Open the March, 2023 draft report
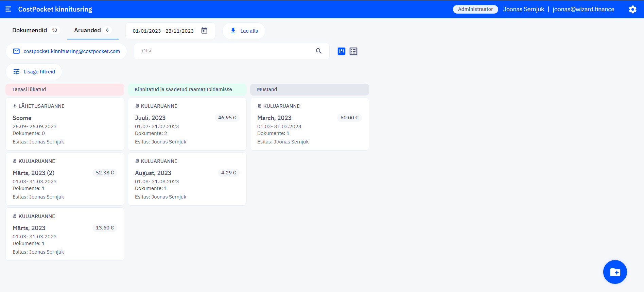Screen dimensions: 644x292 pos(310,124)
